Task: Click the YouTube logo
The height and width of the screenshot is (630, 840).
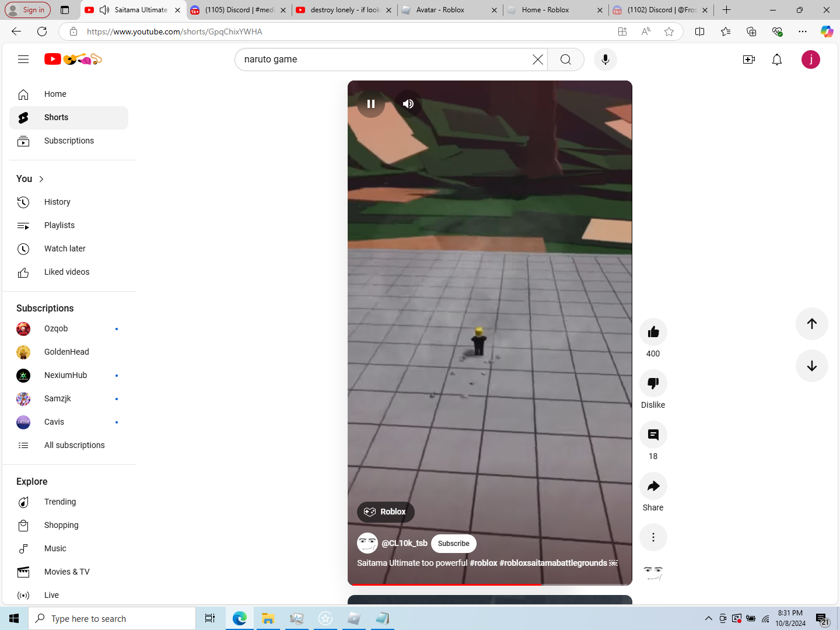Action: [x=73, y=59]
